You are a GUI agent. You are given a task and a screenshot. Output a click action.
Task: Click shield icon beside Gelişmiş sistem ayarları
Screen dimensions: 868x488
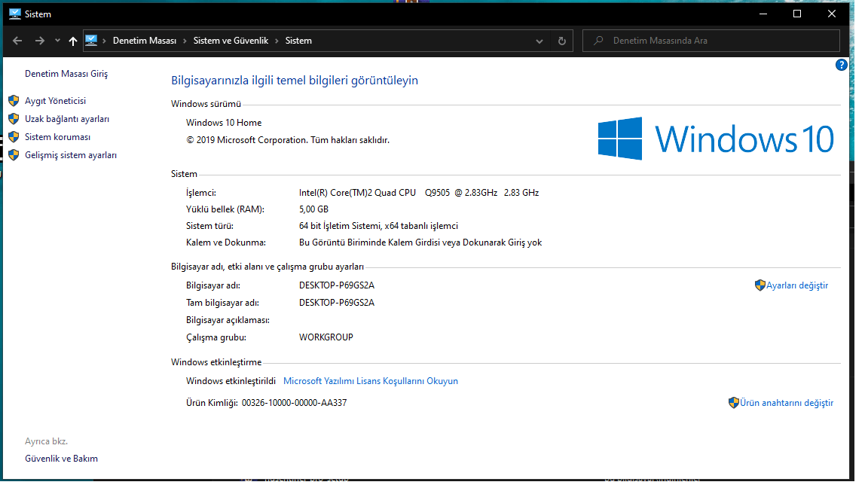point(14,155)
